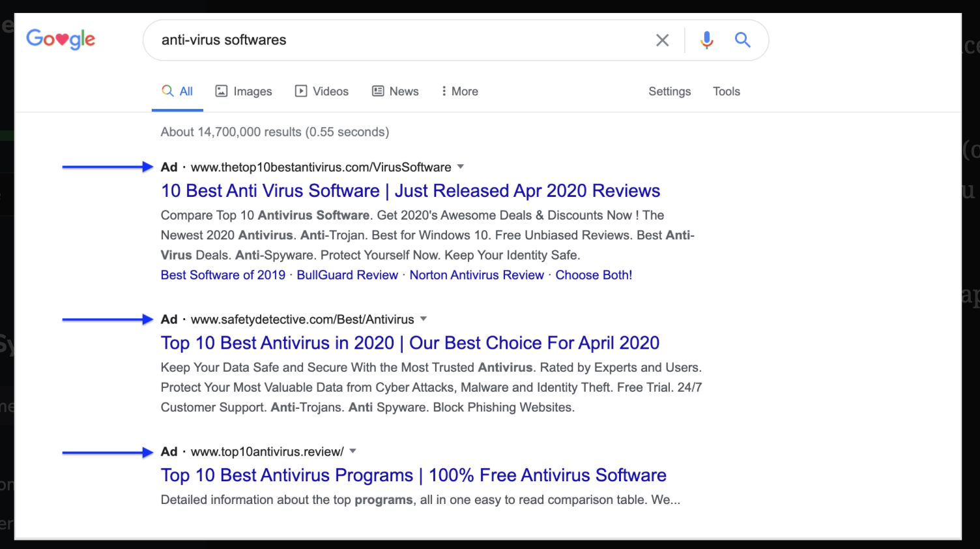Open Top 10 Best Antivirus Programs link
This screenshot has height=549, width=980.
pyautogui.click(x=414, y=475)
